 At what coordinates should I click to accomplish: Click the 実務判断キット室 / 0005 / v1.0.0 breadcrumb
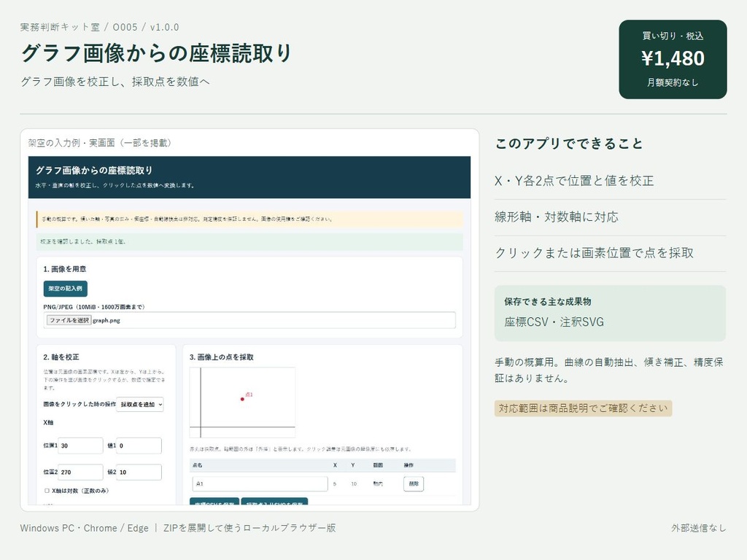pos(99,27)
